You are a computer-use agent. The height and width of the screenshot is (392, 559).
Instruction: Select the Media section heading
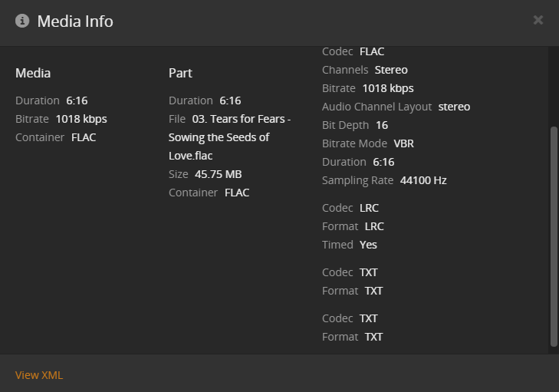(33, 73)
